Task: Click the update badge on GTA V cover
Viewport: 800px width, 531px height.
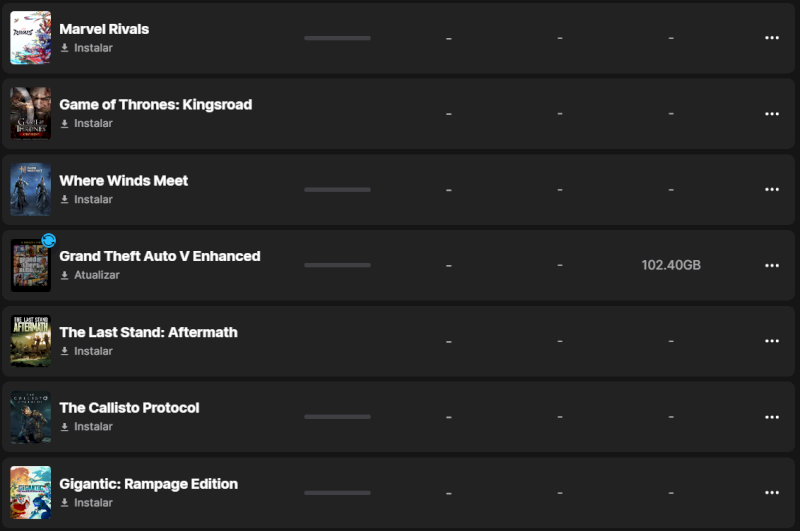Action: point(48,241)
